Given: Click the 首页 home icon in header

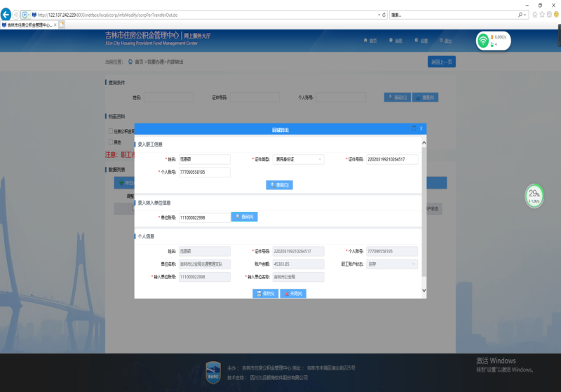Looking at the screenshot, I should [x=370, y=41].
